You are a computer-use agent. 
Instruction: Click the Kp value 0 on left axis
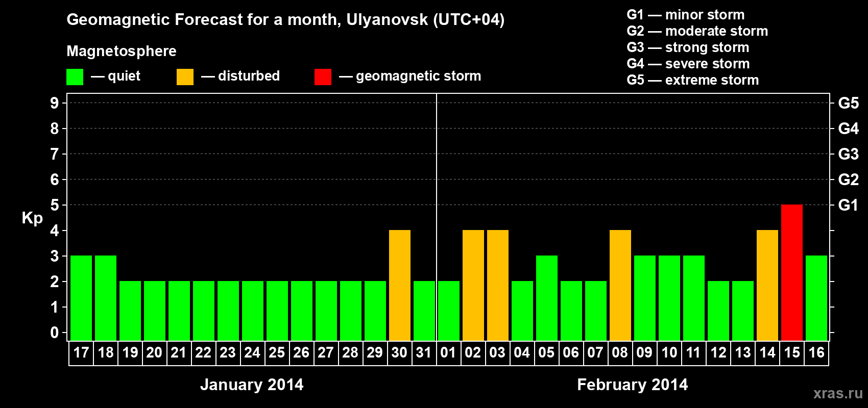(55, 333)
